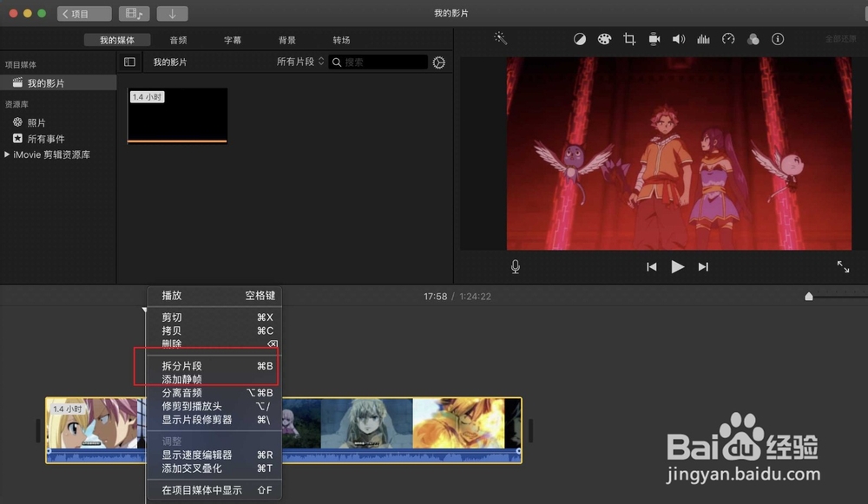Click the 17:58 current timecode

[435, 297]
